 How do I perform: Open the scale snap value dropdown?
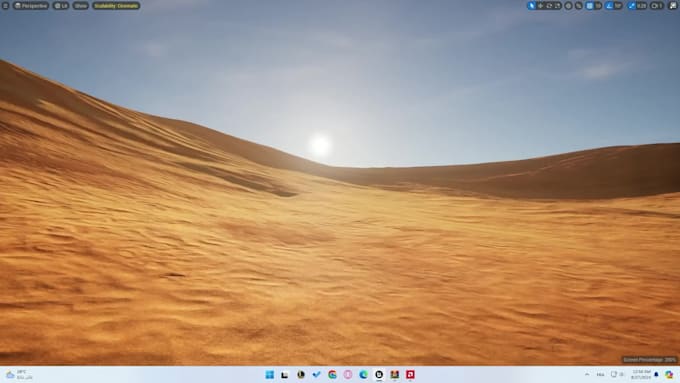(642, 6)
